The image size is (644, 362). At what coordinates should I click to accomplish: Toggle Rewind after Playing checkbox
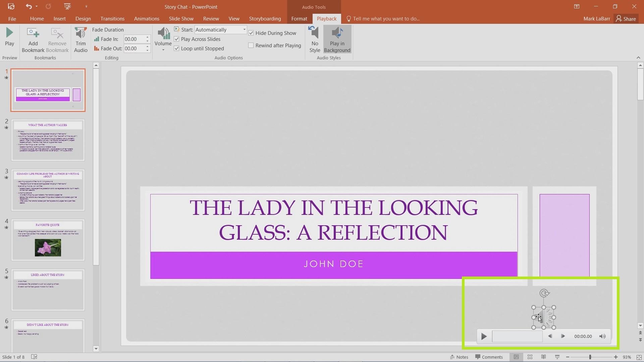(x=251, y=45)
